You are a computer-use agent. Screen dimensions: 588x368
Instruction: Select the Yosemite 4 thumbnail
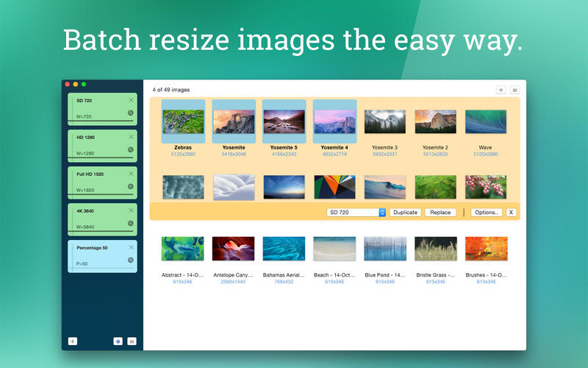(x=334, y=121)
